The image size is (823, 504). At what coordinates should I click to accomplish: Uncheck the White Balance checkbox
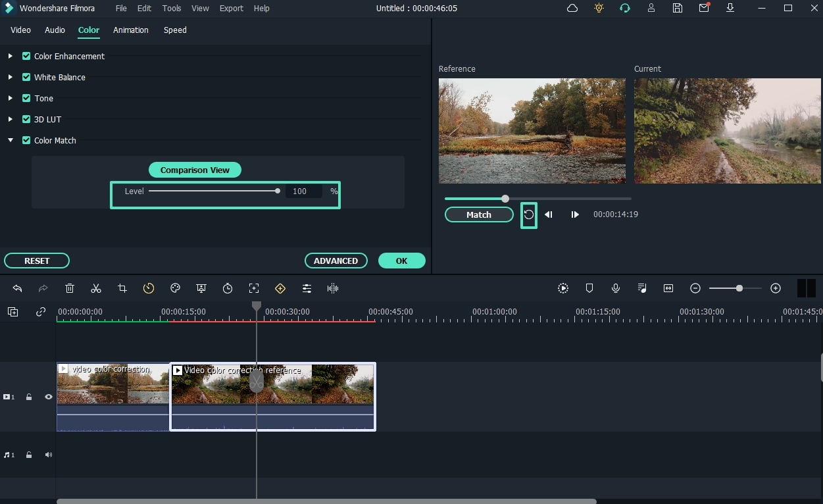pos(26,77)
